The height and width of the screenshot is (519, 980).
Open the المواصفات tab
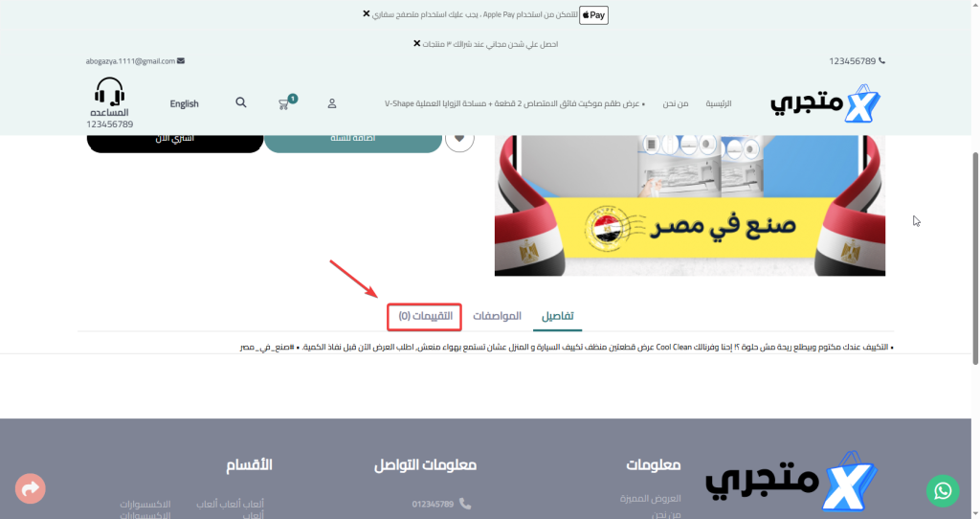pos(497,316)
